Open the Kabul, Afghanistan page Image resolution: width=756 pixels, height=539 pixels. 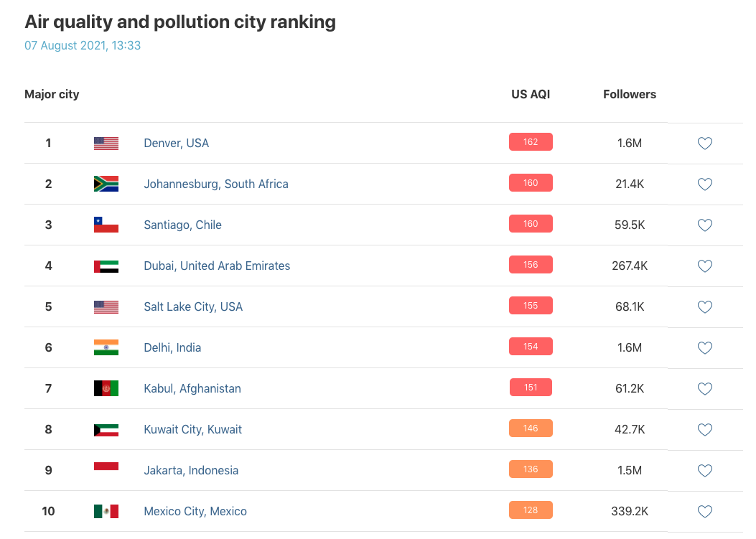[192, 388]
